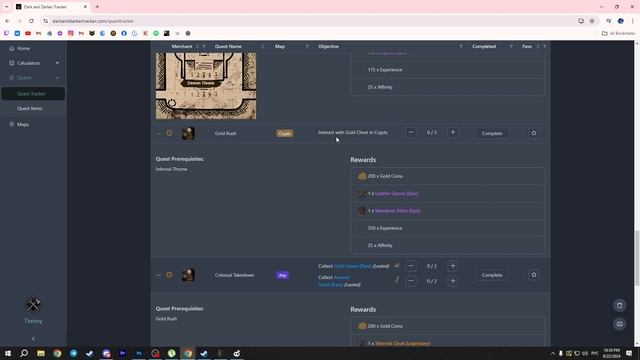Click the Any map tag
The width and height of the screenshot is (640, 360).
282,276
